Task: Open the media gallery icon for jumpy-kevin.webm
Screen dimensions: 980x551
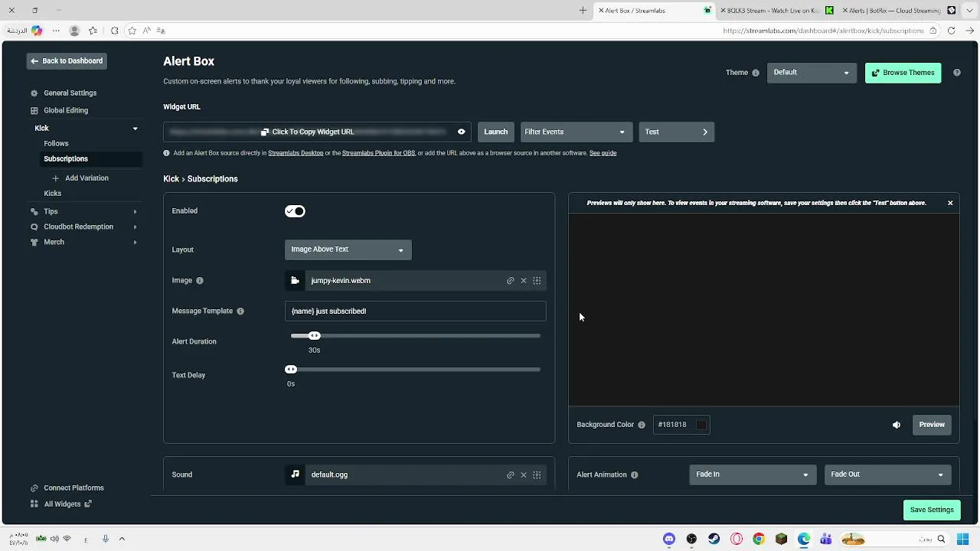Action: (537, 281)
